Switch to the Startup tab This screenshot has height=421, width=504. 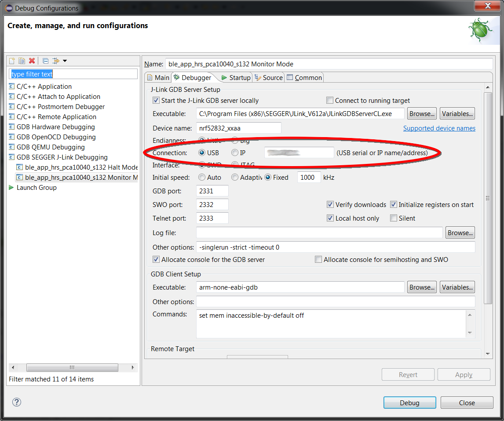pos(236,78)
